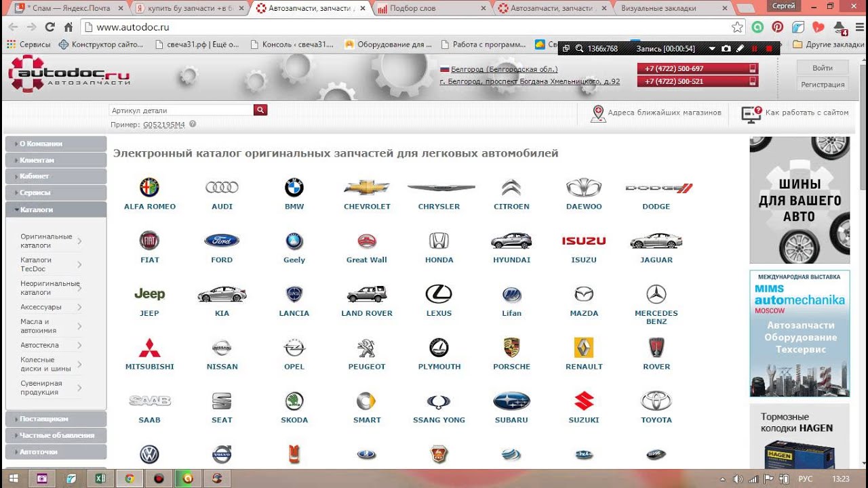
Task: Open the nearest stores map pin icon
Action: point(598,114)
